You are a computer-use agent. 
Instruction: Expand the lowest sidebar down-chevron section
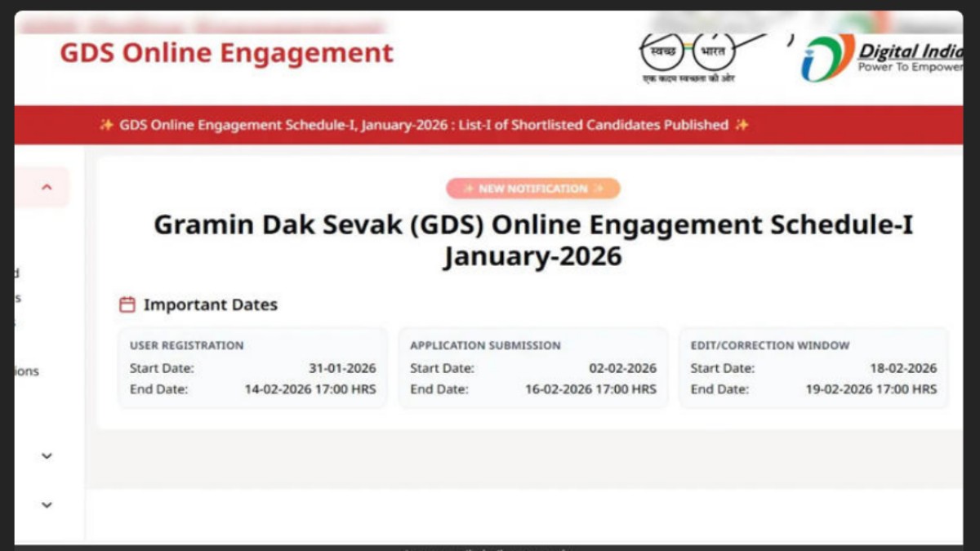[x=47, y=505]
